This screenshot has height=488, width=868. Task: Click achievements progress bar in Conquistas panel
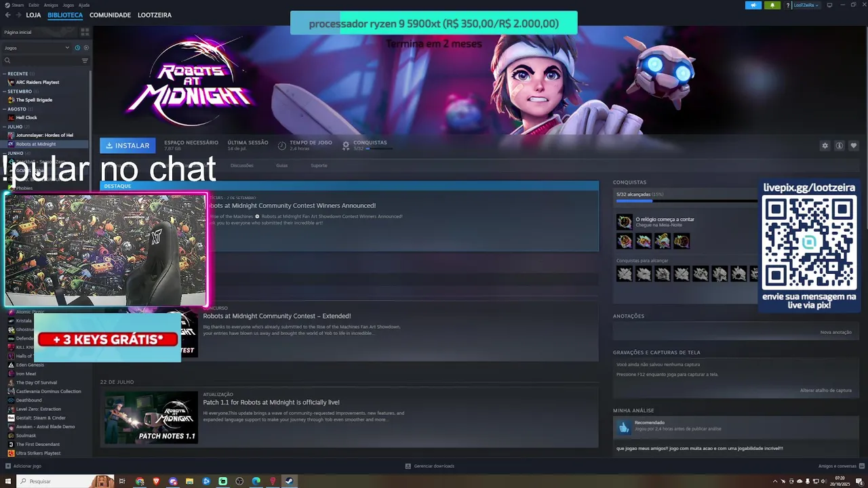[x=686, y=201]
